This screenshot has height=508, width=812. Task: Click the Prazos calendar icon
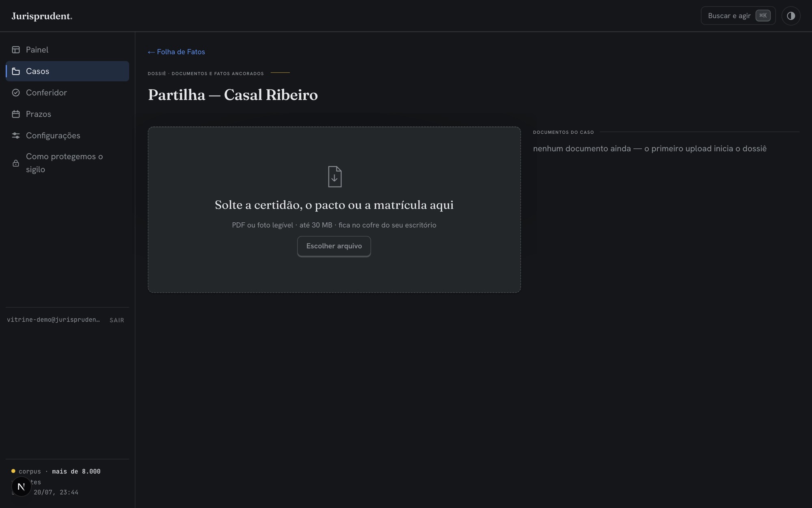[16, 114]
